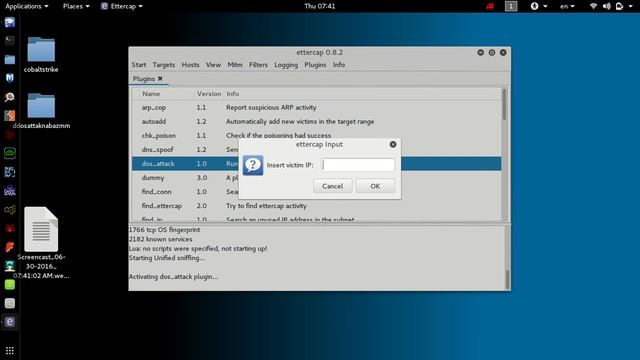Open the Logging menu
The height and width of the screenshot is (360, 640).
pos(286,65)
